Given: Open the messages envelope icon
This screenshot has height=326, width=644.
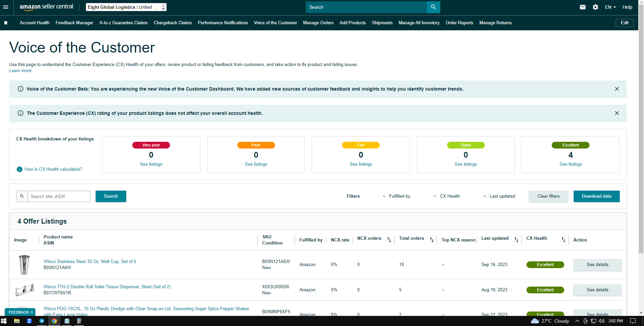Looking at the screenshot, I should pyautogui.click(x=583, y=7).
